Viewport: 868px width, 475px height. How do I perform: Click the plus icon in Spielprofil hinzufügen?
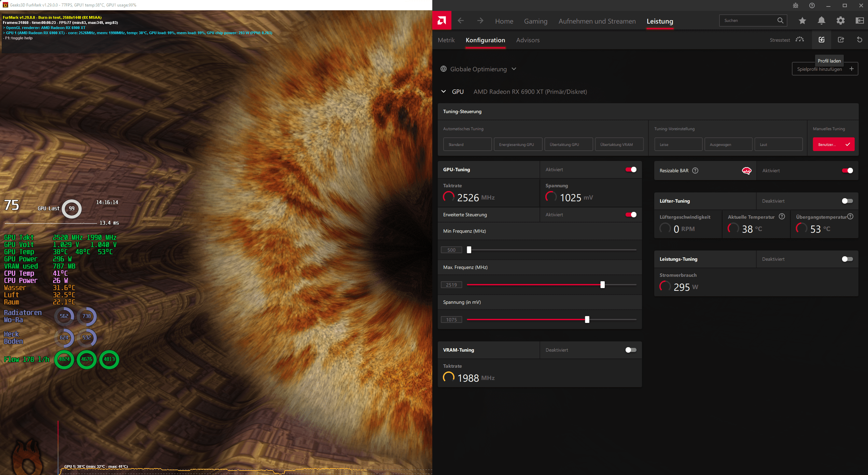click(852, 69)
